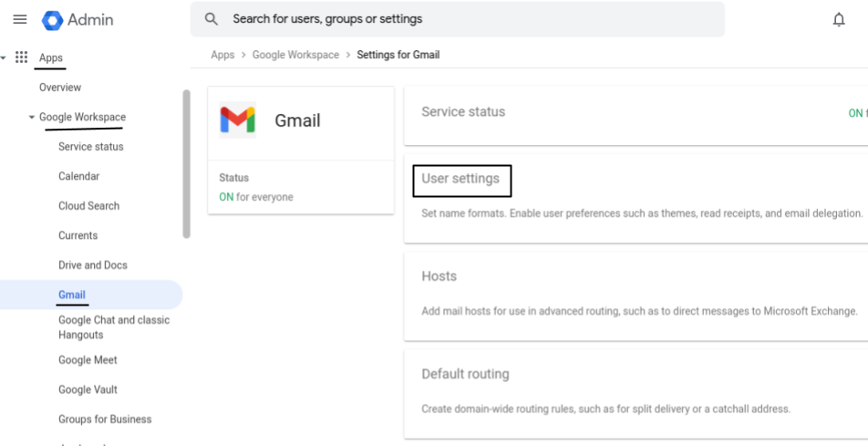Open Overview in the sidebar
This screenshot has height=446, width=868.
[60, 87]
